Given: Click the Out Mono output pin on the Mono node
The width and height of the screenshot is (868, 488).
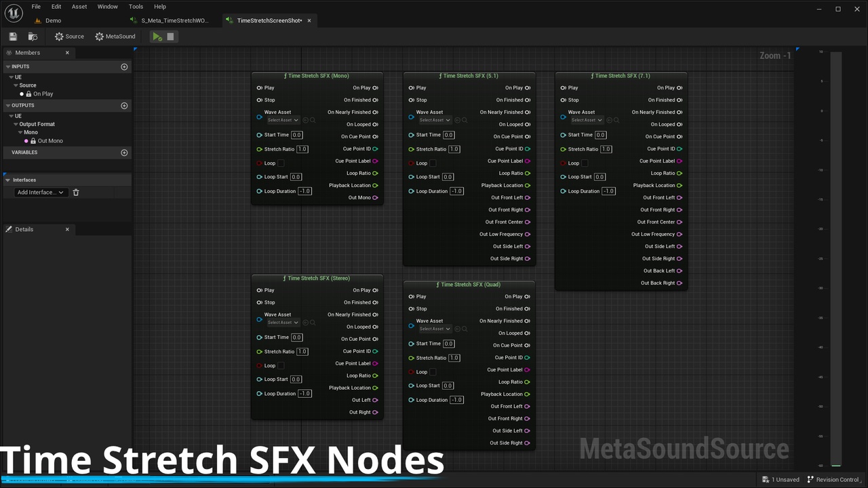Looking at the screenshot, I should tap(376, 198).
